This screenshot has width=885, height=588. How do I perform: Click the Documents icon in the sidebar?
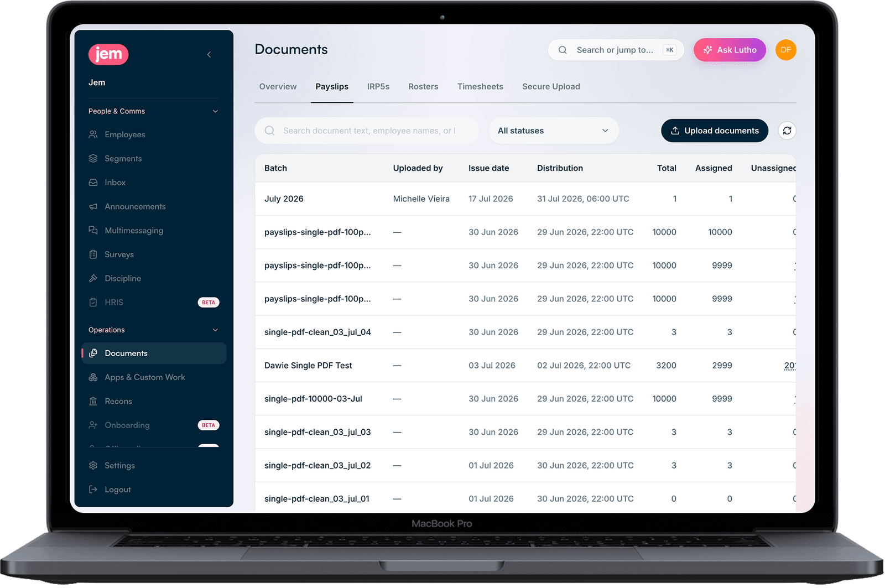click(93, 353)
